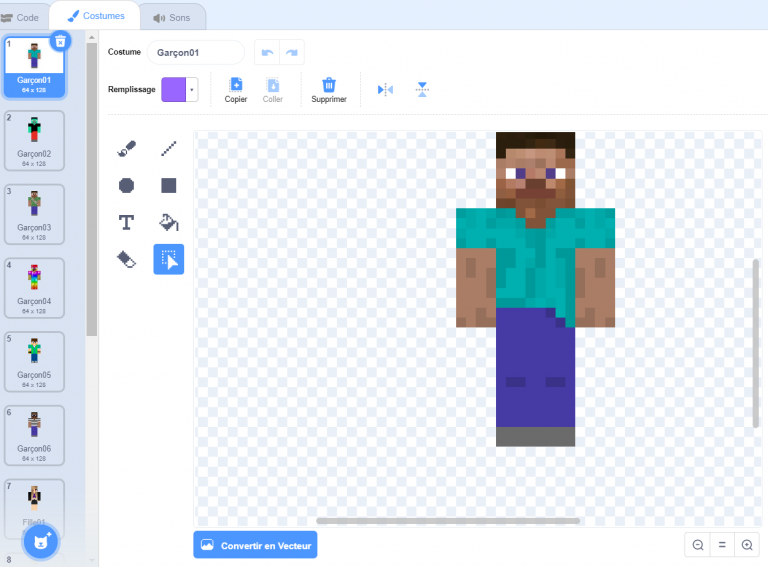This screenshot has height=567, width=768.
Task: Select the Garçon01 costume thumbnail
Action: tap(34, 68)
